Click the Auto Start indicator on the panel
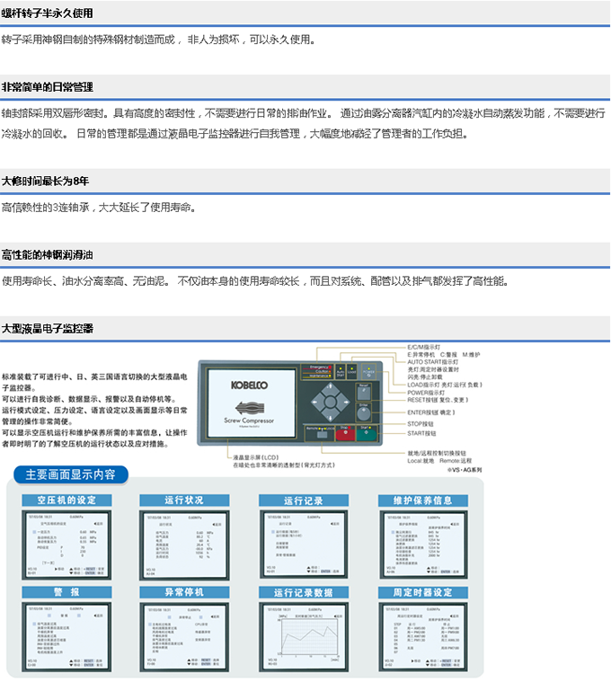 pos(340,372)
